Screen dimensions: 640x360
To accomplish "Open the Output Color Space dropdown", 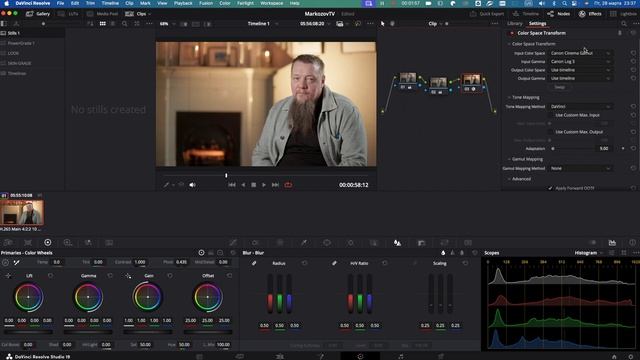I will pos(580,70).
